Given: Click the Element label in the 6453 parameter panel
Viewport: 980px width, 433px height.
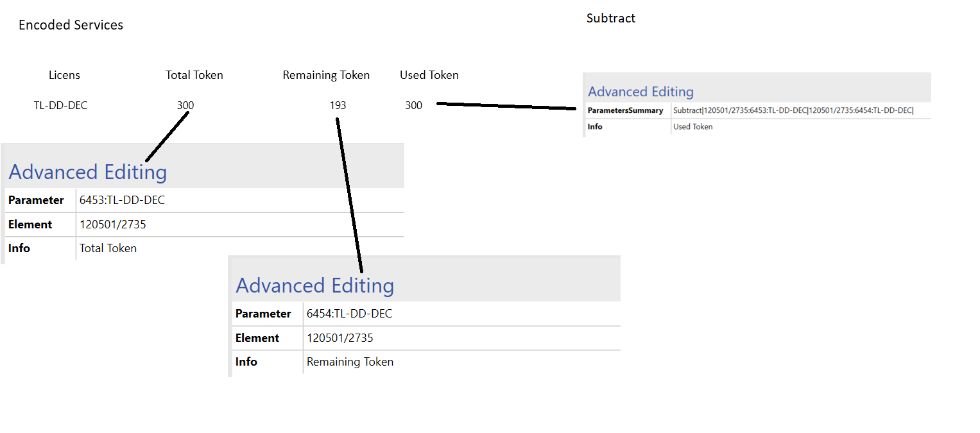Looking at the screenshot, I should pyautogui.click(x=30, y=225).
